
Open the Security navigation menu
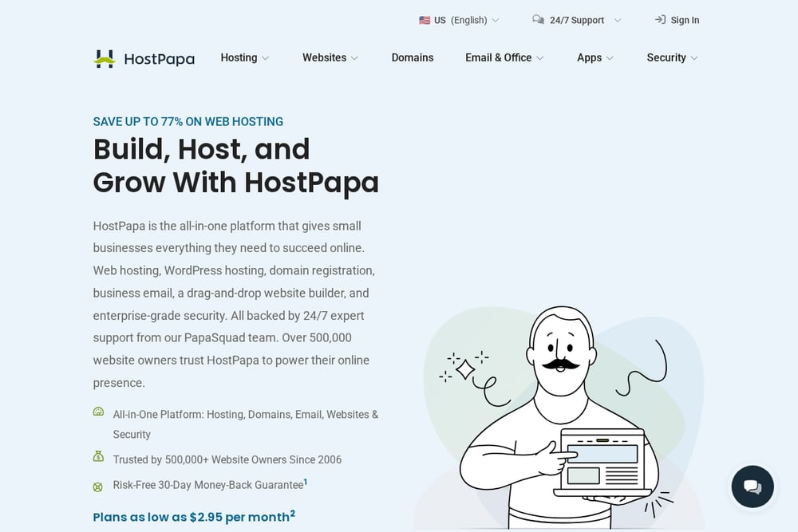(x=666, y=58)
